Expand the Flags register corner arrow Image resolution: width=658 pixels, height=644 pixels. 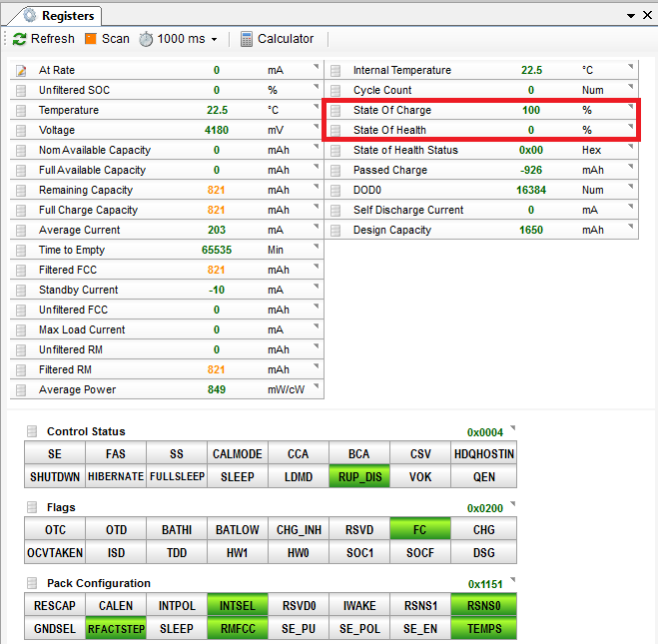click(512, 504)
